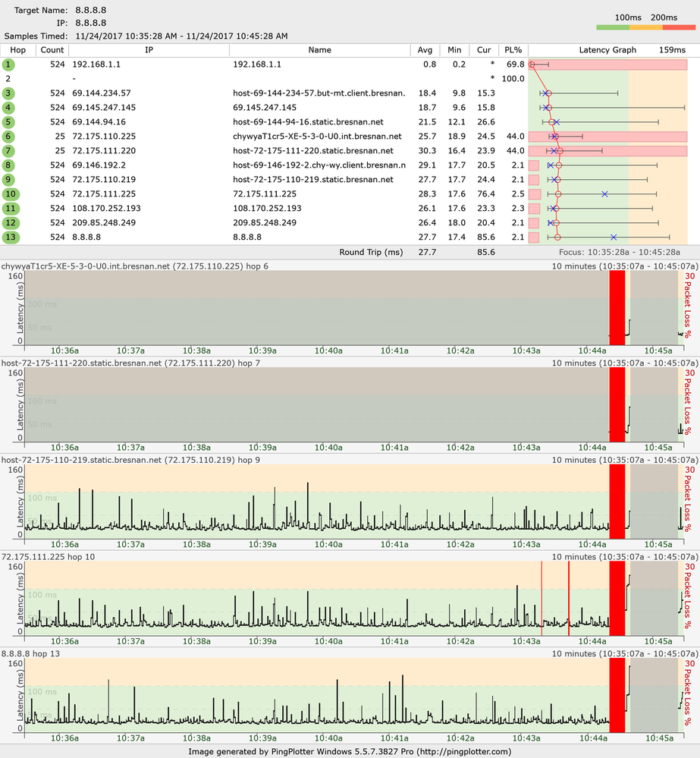The height and width of the screenshot is (758, 700).
Task: Click name host-69-146-192-2.chy-wy.client.bresnan.n
Action: click(x=319, y=165)
